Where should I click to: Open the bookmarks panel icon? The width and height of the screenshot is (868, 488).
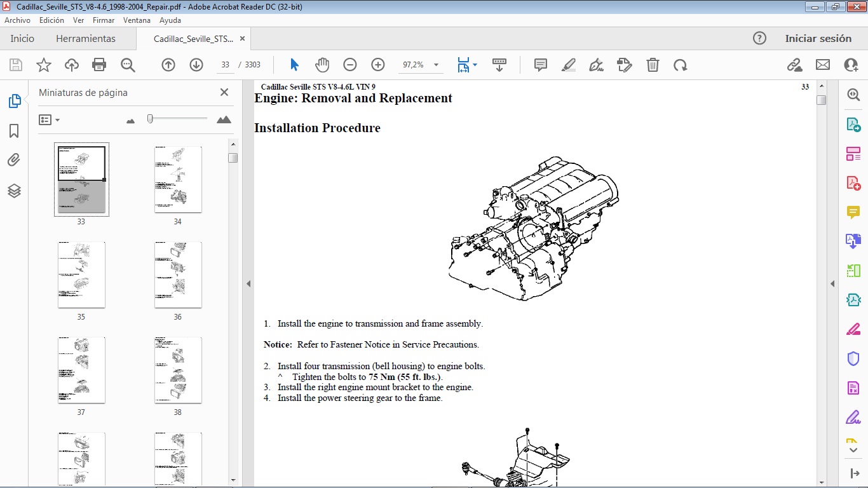click(x=14, y=131)
